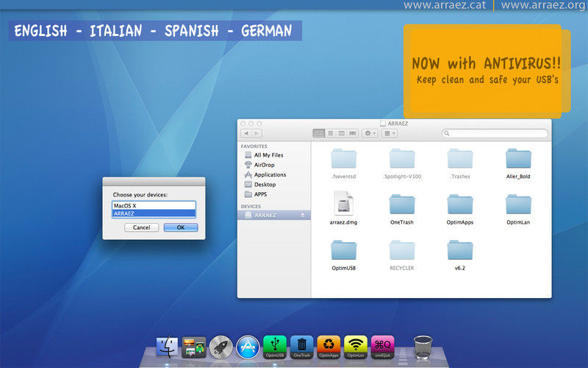
Task: Open the .Spotlight-V100 folder
Action: pos(402,163)
